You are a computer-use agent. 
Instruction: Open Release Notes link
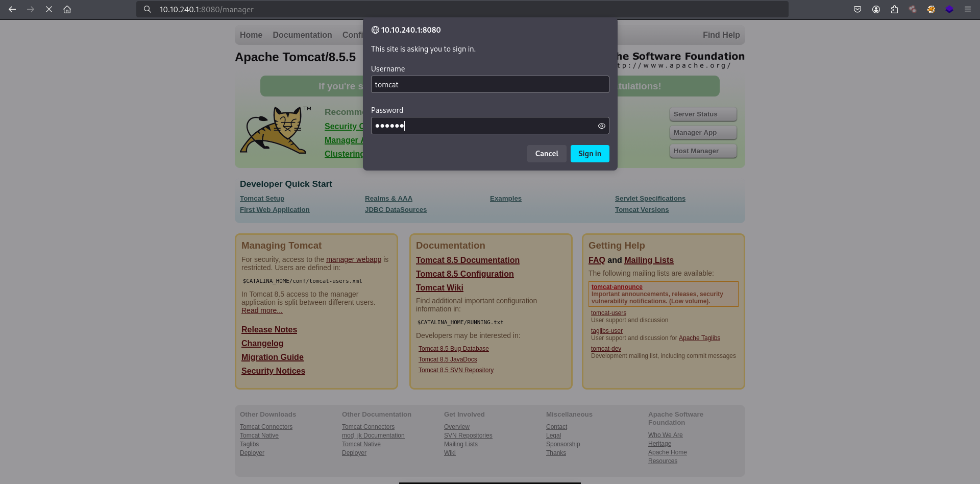pos(269,330)
